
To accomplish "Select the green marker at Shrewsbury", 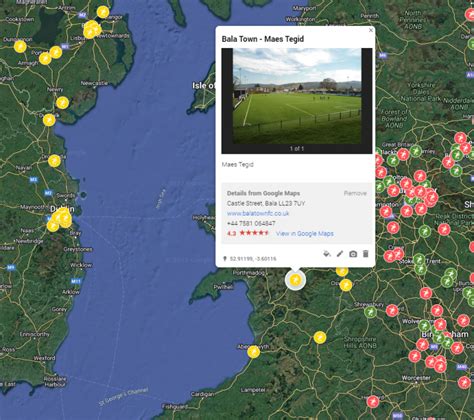I will [370, 312].
